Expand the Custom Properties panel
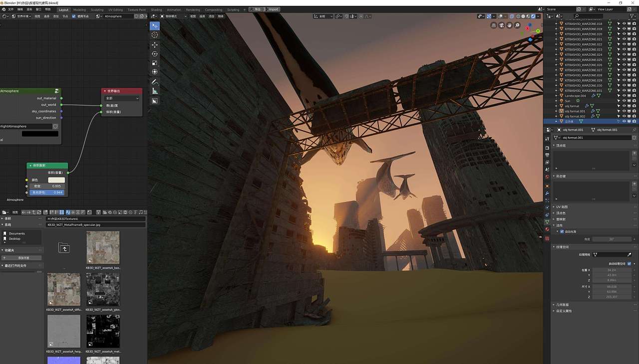Screen dimensions: 639x364 (564, 311)
